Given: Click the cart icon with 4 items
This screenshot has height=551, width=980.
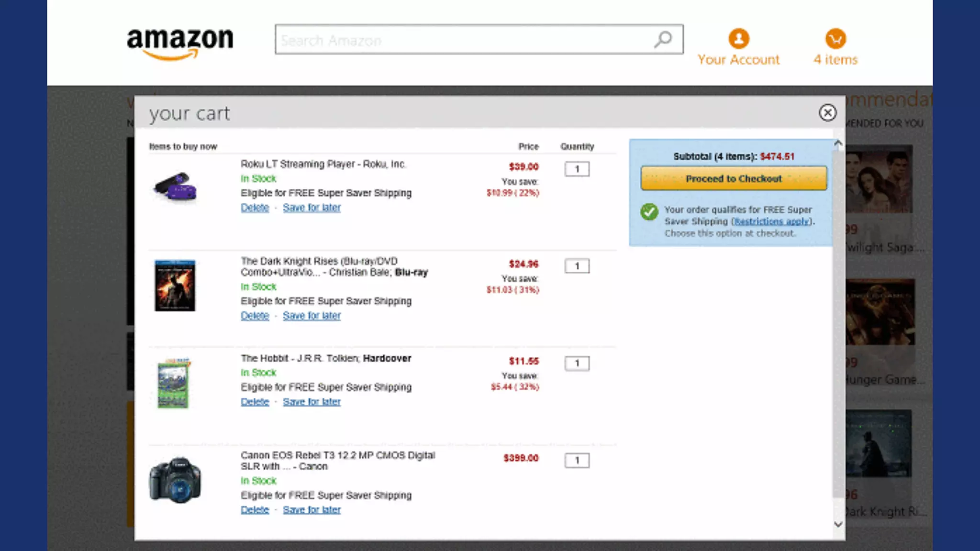Looking at the screenshot, I should (x=835, y=39).
